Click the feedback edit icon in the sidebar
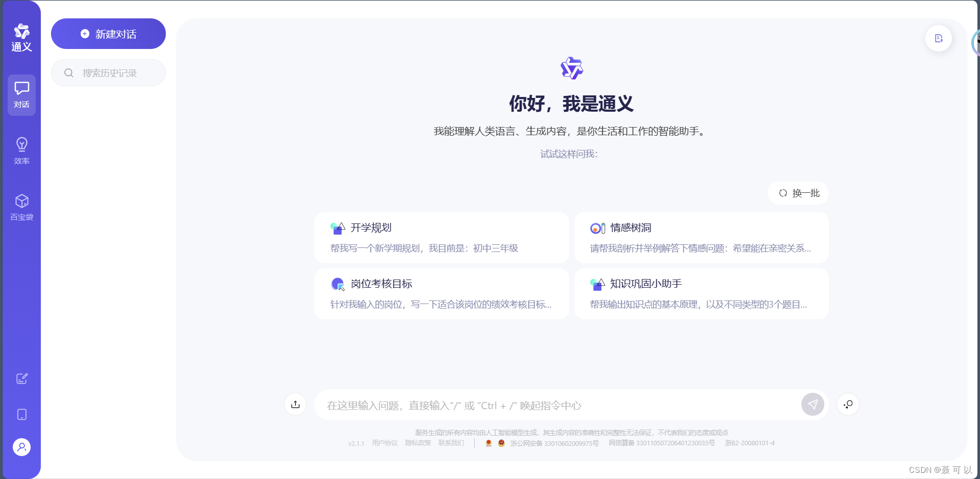 pyautogui.click(x=21, y=379)
